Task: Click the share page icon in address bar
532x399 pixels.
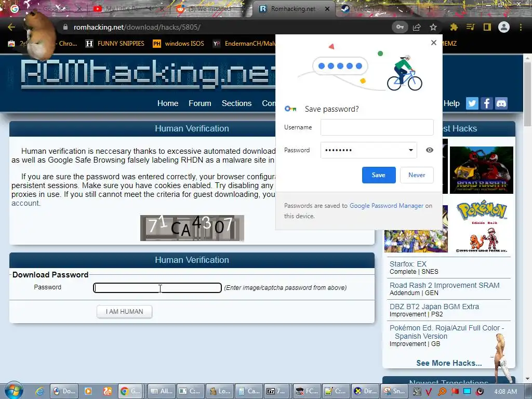Action: click(417, 27)
